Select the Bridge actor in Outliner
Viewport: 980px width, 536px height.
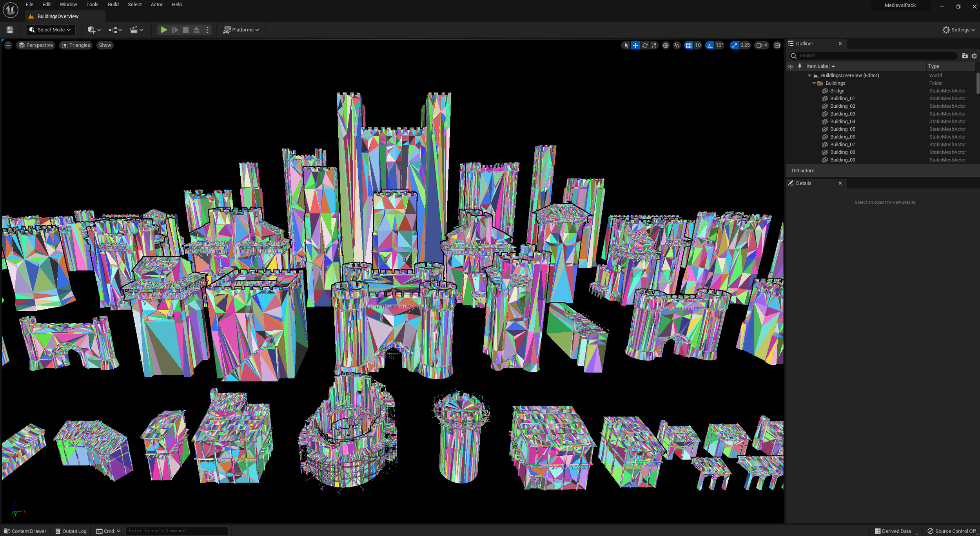(x=880, y=91)
